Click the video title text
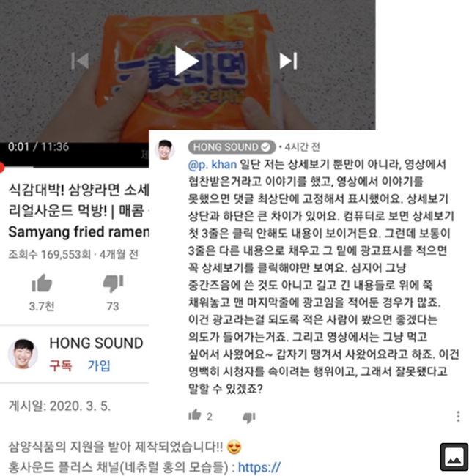This screenshot has height=476, width=469. pos(78,211)
